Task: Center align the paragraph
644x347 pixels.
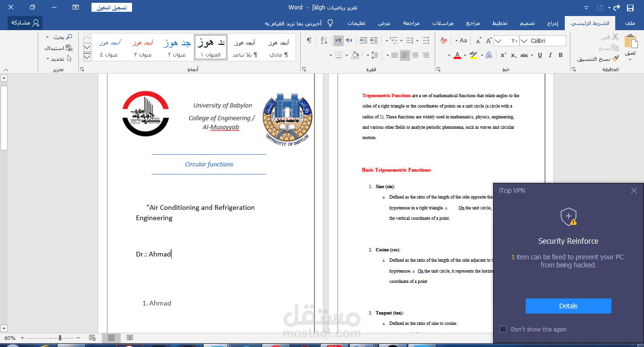Action: tap(415, 55)
